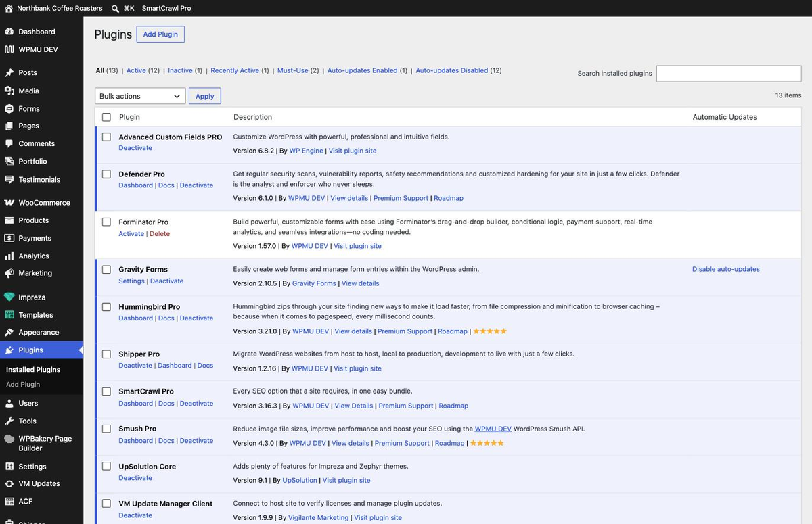Click the Products box icon

click(x=9, y=220)
